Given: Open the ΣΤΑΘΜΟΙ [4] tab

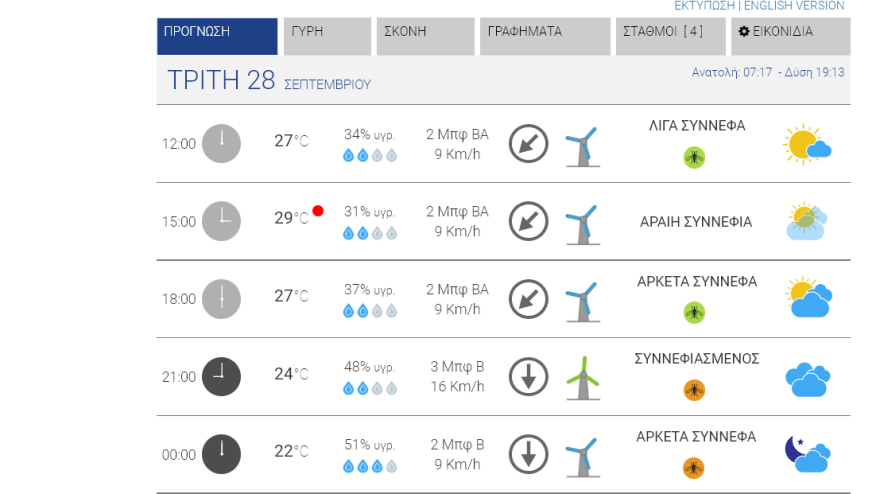Looking at the screenshot, I should click(670, 36).
